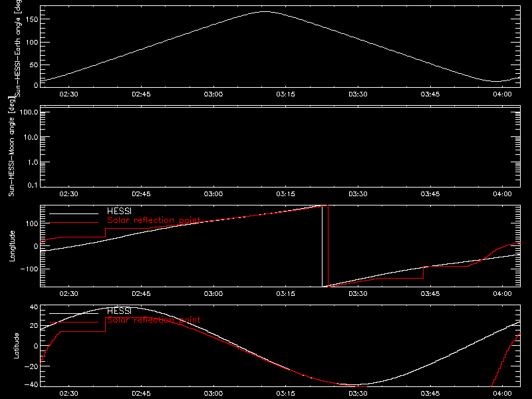The image size is (532, 399).
Task: Click the HESSI legend label in Longitude plot
Action: pos(119,211)
